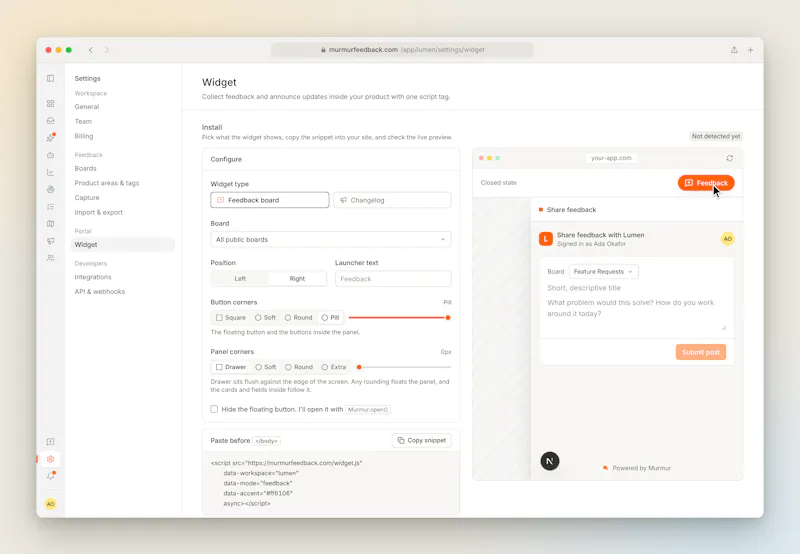Click Submit post button in preview
The image size is (800, 554).
(x=701, y=352)
